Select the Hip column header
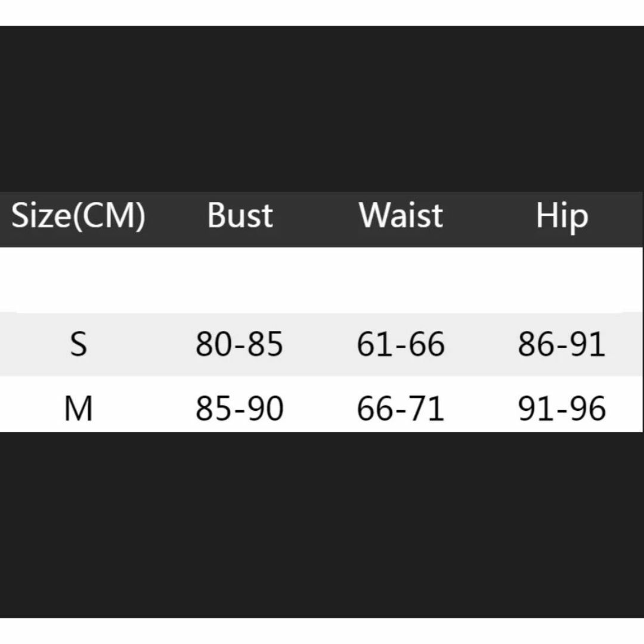 point(562,217)
